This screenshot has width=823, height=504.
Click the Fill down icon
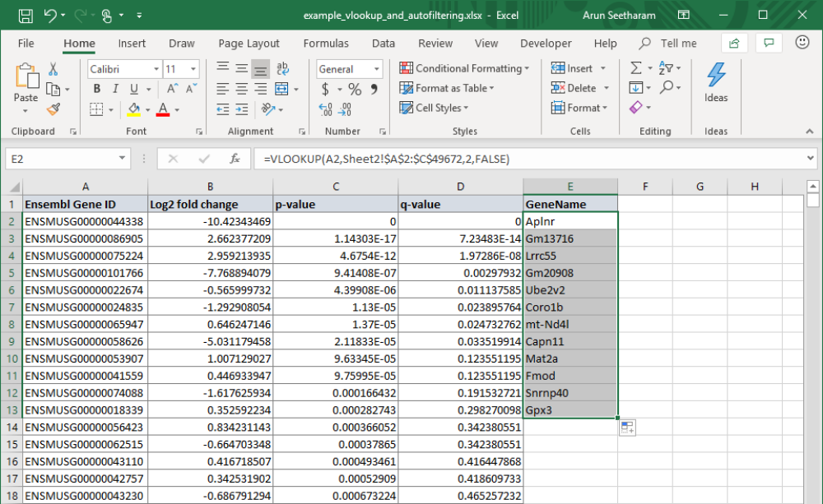tap(635, 88)
